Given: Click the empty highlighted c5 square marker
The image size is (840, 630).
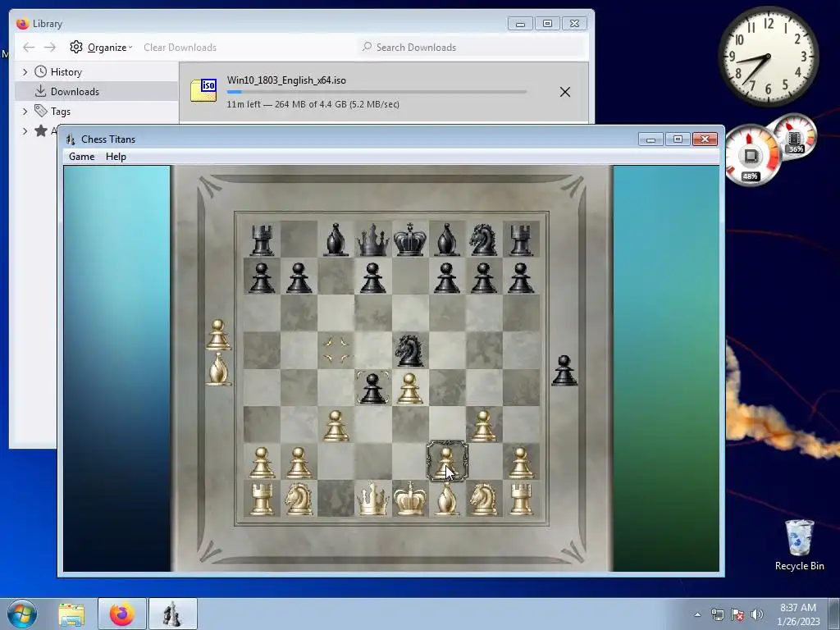Looking at the screenshot, I should [x=336, y=349].
